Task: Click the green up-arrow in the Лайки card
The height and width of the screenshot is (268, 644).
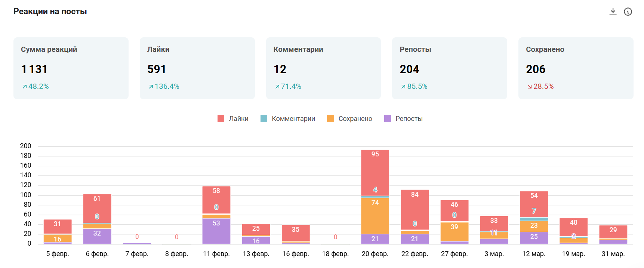Action: [x=151, y=87]
